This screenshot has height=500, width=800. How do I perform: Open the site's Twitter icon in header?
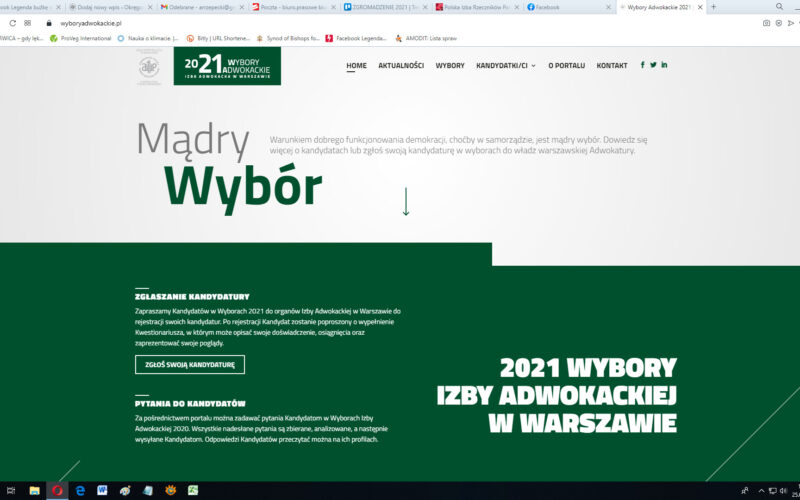pyautogui.click(x=653, y=65)
